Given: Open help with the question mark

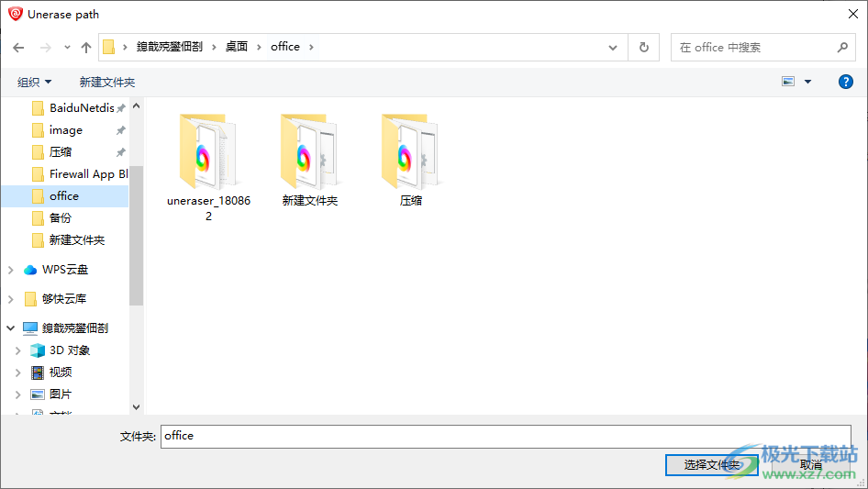Looking at the screenshot, I should click(845, 82).
